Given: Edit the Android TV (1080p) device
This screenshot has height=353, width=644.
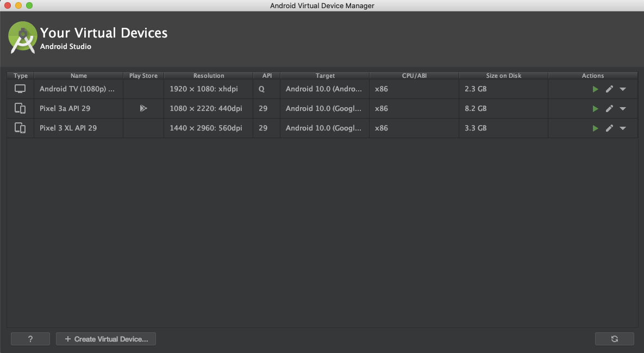Looking at the screenshot, I should click(610, 89).
